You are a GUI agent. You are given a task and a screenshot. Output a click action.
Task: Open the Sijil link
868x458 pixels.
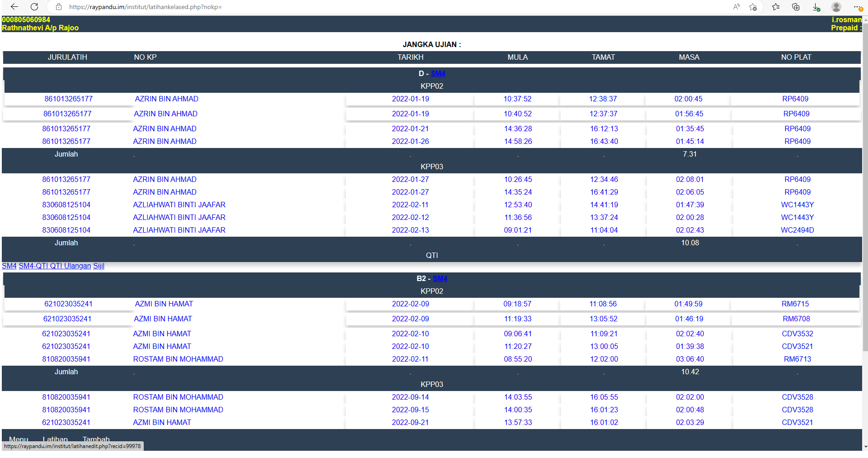click(99, 266)
